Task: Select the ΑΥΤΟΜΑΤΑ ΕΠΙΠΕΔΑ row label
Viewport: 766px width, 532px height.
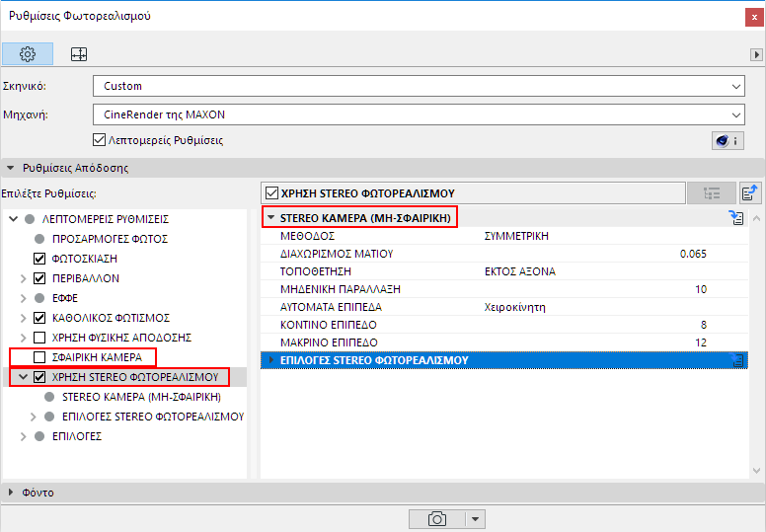Action: click(x=331, y=307)
